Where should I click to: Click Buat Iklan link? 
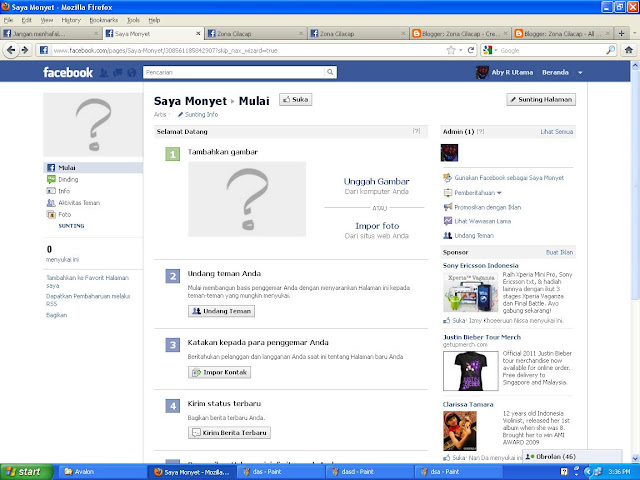point(559,252)
